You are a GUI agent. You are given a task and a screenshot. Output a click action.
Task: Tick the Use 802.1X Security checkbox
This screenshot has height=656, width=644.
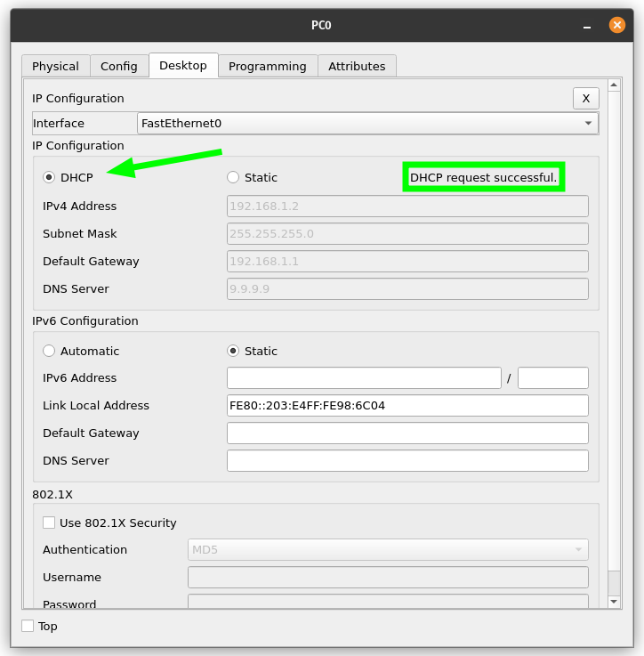49,523
